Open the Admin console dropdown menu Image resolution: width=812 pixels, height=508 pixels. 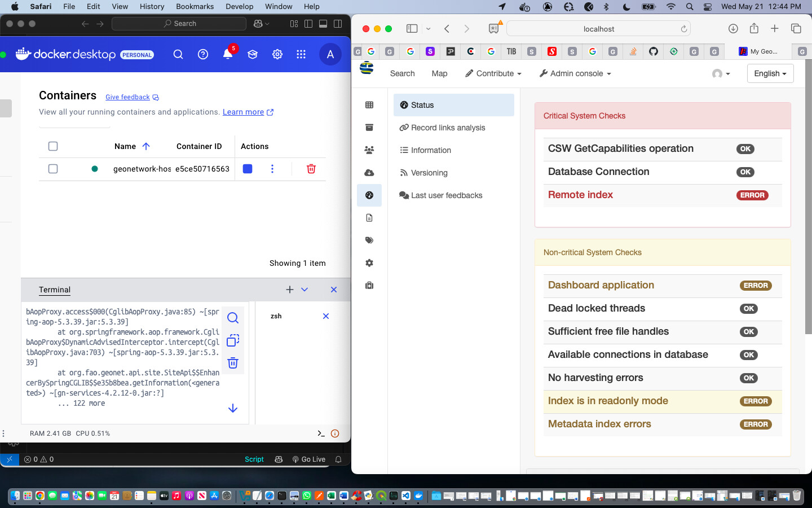pos(575,73)
